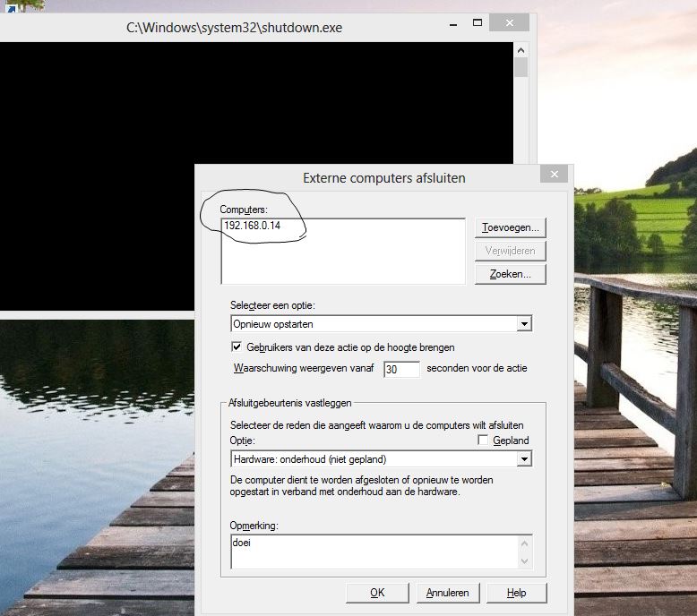
Task: Select the 192.168.0.14 computer entry
Action: (252, 225)
